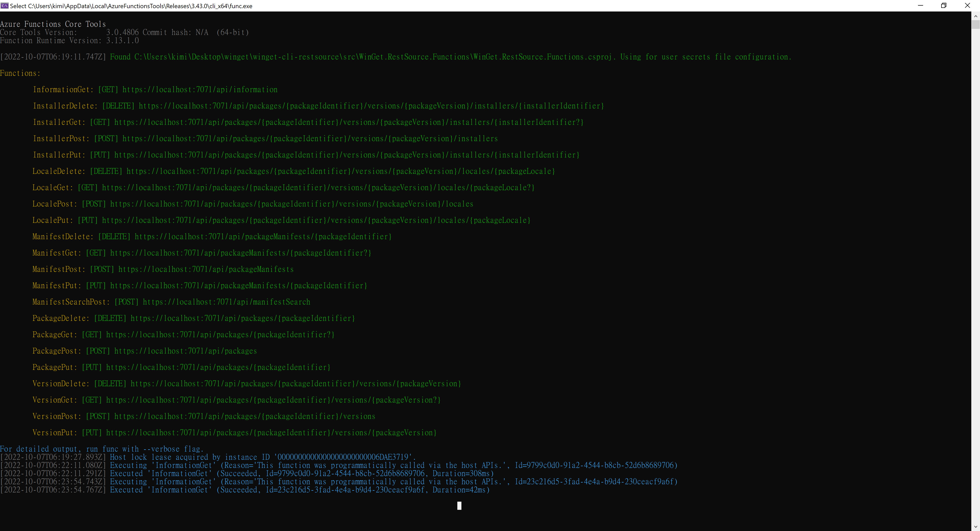Click the Executed InformationGet Duration=42ms line

click(x=245, y=490)
